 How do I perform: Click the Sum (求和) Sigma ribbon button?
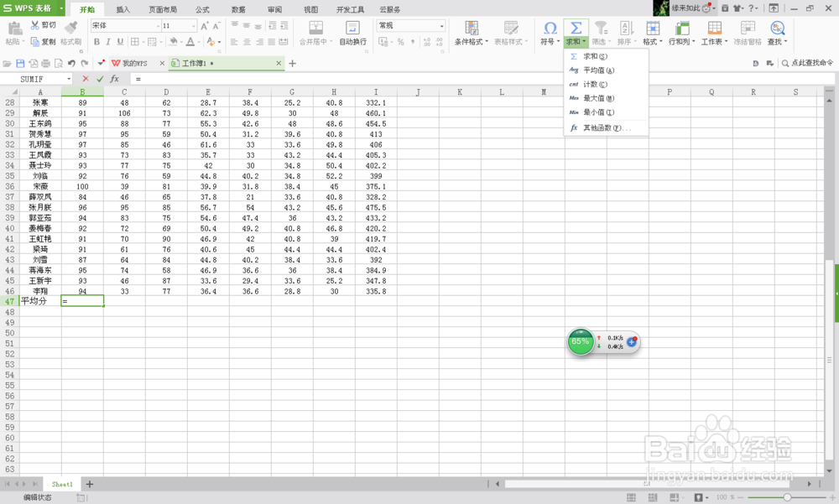coord(576,29)
